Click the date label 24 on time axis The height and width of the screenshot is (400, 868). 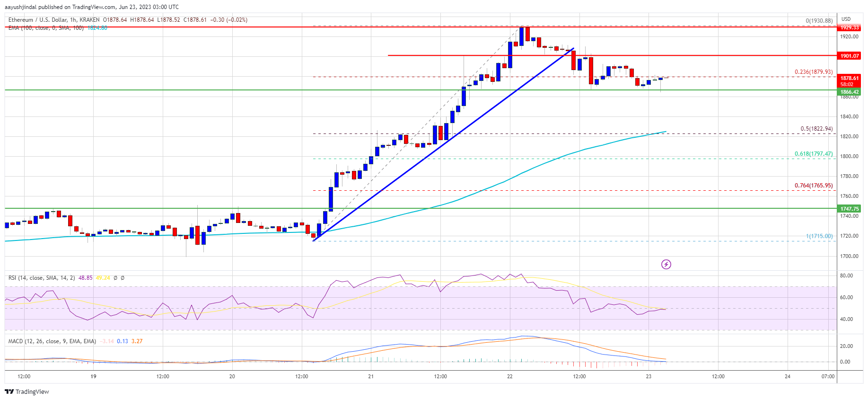click(x=788, y=377)
